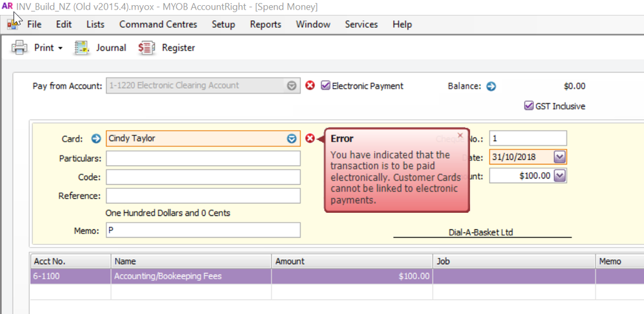Click red error icon beside Pay from Account
Screen dimensions: 644x314
tap(310, 86)
